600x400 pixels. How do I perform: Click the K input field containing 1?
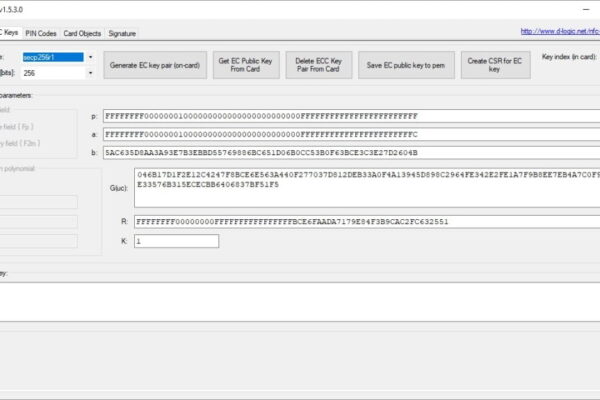[x=176, y=241]
